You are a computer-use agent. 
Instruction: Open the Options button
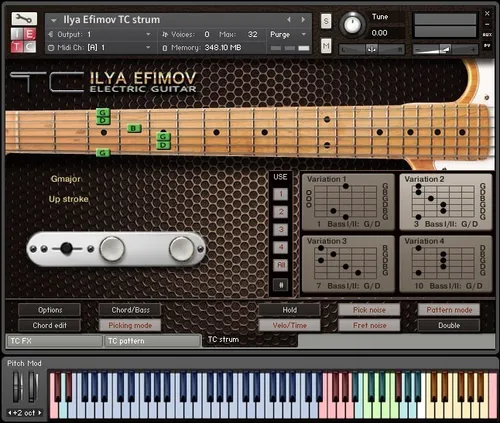(x=50, y=310)
